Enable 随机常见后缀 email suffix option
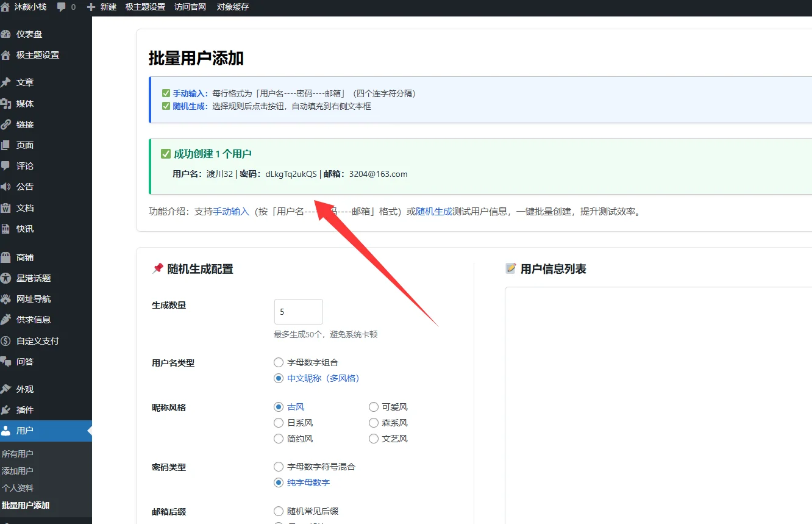Viewport: 812px width, 524px height. 279,512
